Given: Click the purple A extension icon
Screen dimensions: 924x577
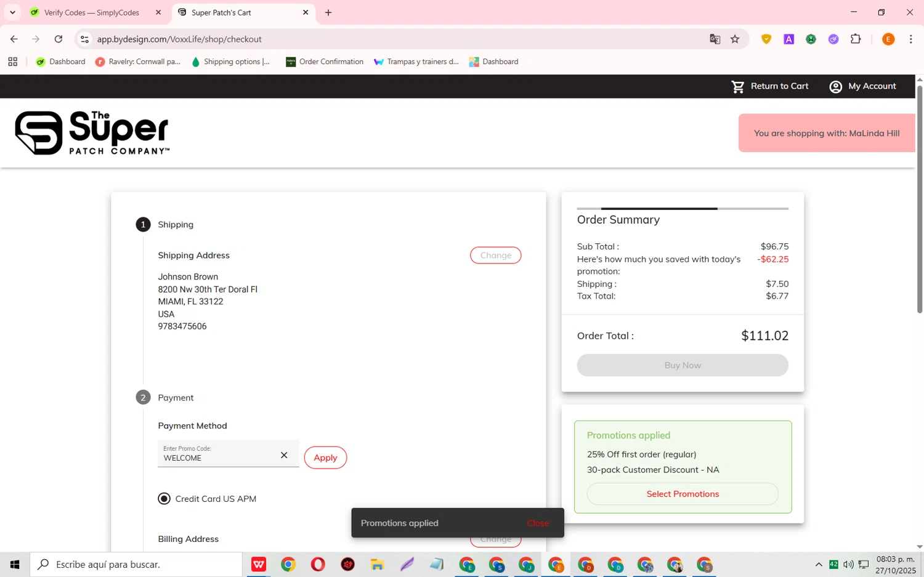Looking at the screenshot, I should pyautogui.click(x=788, y=39).
